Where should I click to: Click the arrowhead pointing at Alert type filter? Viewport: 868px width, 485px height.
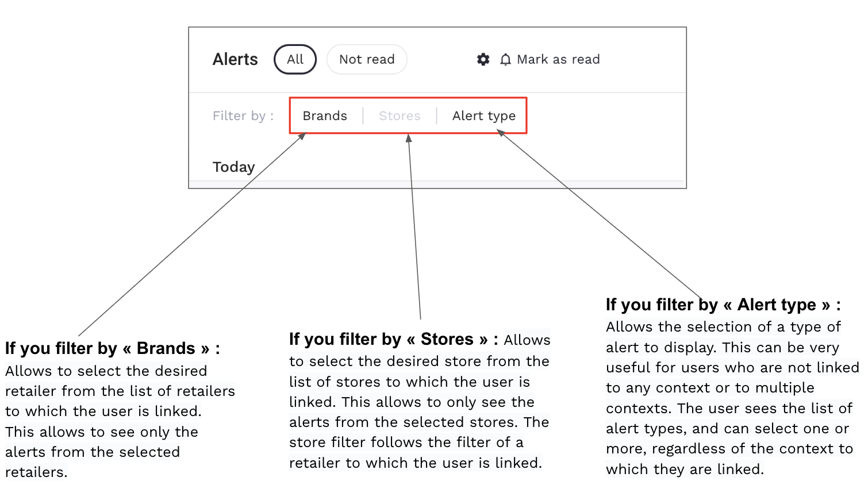coord(501,133)
